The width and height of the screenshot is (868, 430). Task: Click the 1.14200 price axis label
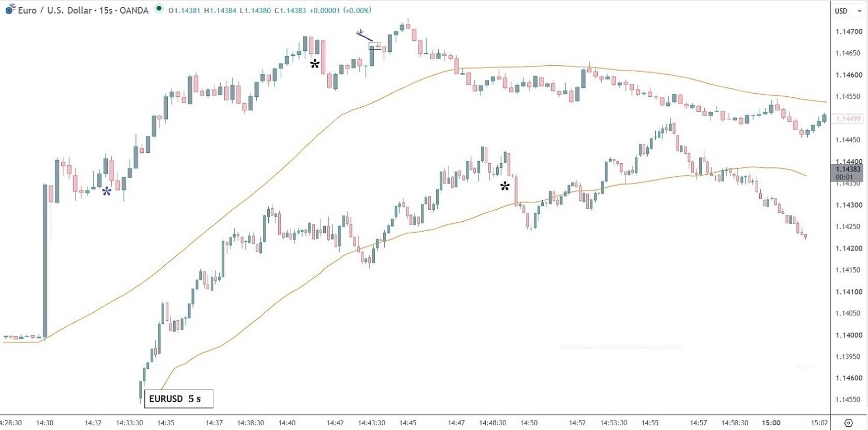tap(849, 248)
